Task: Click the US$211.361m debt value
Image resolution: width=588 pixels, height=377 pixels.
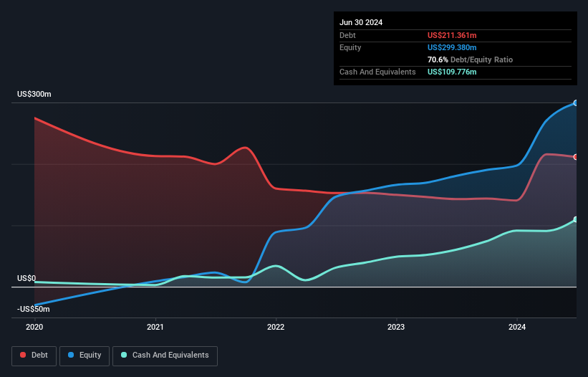Action: coord(452,35)
